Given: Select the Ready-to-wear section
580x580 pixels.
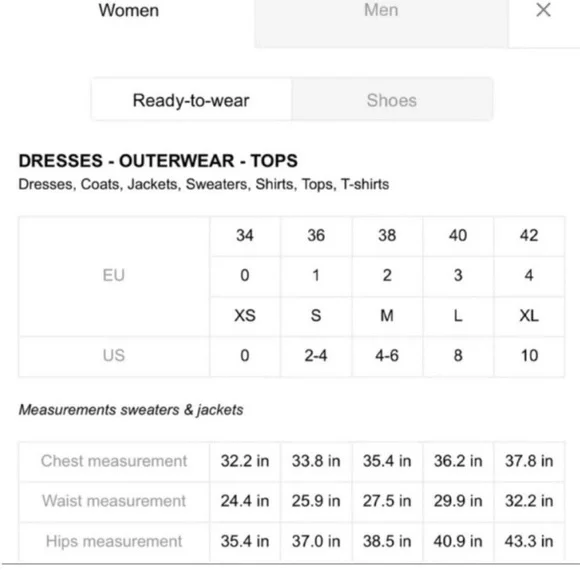Looking at the screenshot, I should coord(191,100).
